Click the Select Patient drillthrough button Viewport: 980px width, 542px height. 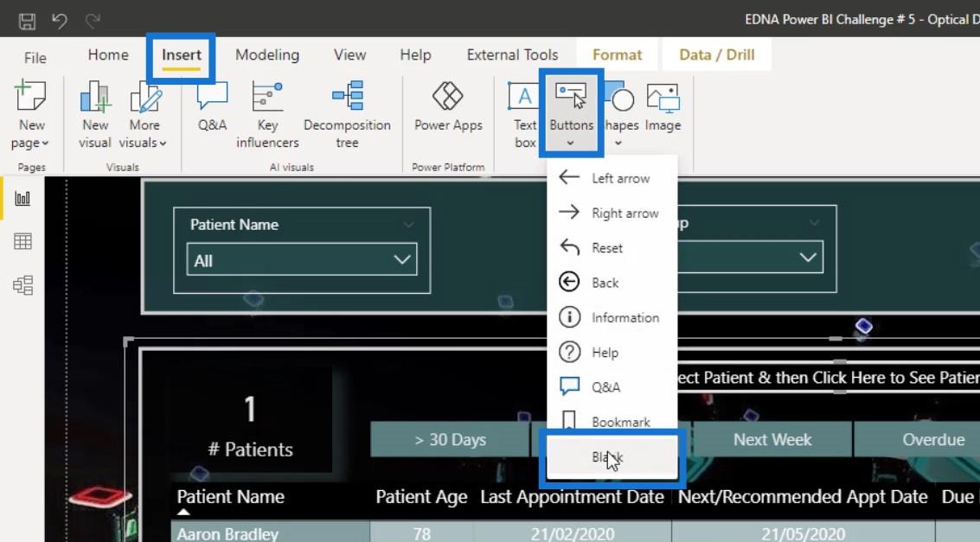829,378
